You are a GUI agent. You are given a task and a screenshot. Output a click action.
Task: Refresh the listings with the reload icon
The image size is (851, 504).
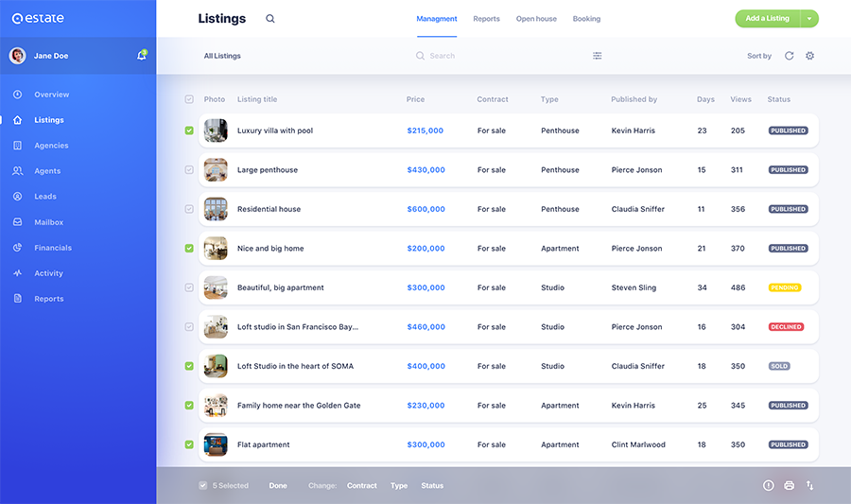click(x=790, y=56)
